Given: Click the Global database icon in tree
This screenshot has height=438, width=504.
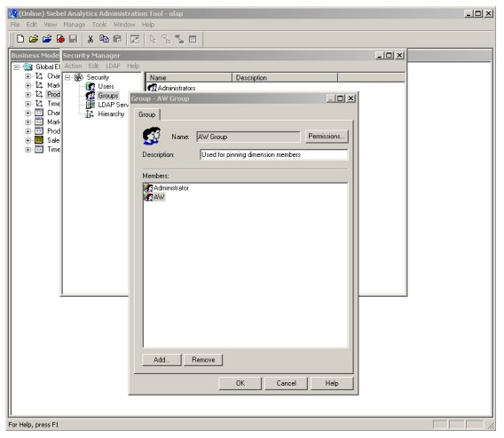Looking at the screenshot, I should click(28, 66).
